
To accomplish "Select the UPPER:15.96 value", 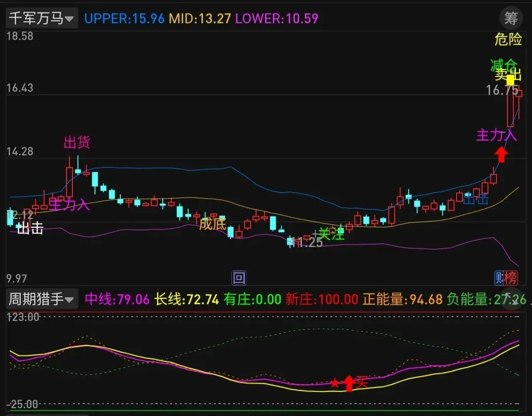I will click(x=124, y=18).
